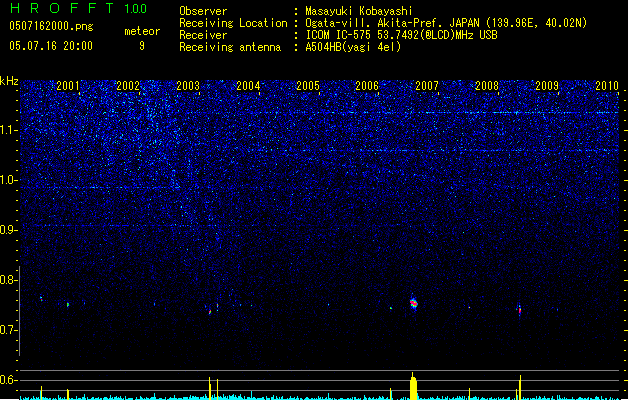Click the meteor echo between 2008 and 2009

[x=519, y=309]
